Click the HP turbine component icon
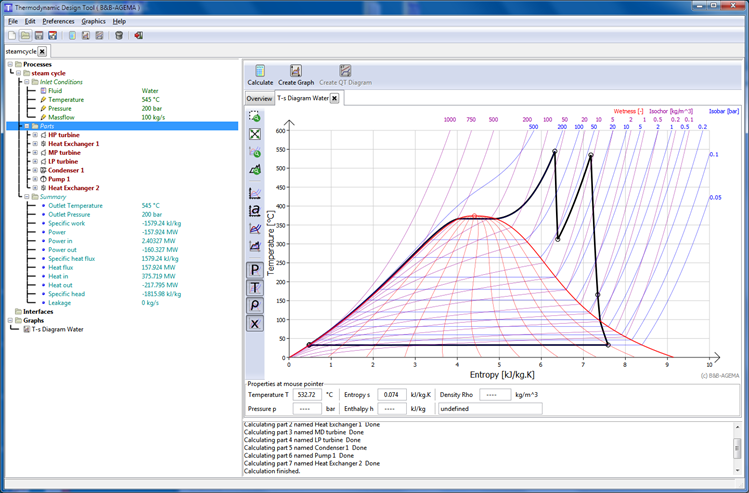This screenshot has height=493, width=749. (43, 135)
